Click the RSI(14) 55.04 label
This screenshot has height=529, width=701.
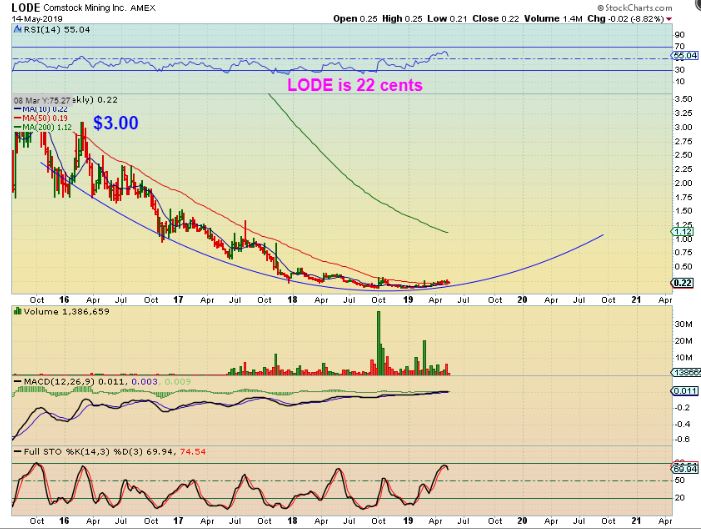[x=56, y=30]
